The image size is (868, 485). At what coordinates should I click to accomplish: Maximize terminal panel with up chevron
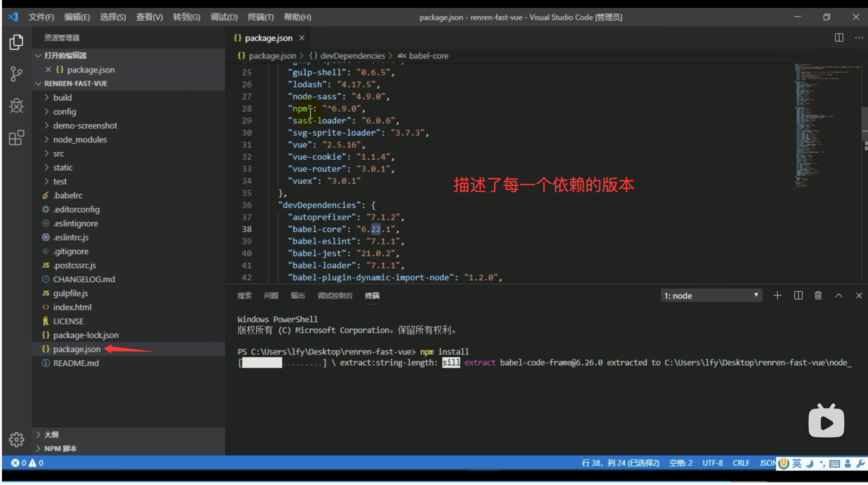point(838,296)
